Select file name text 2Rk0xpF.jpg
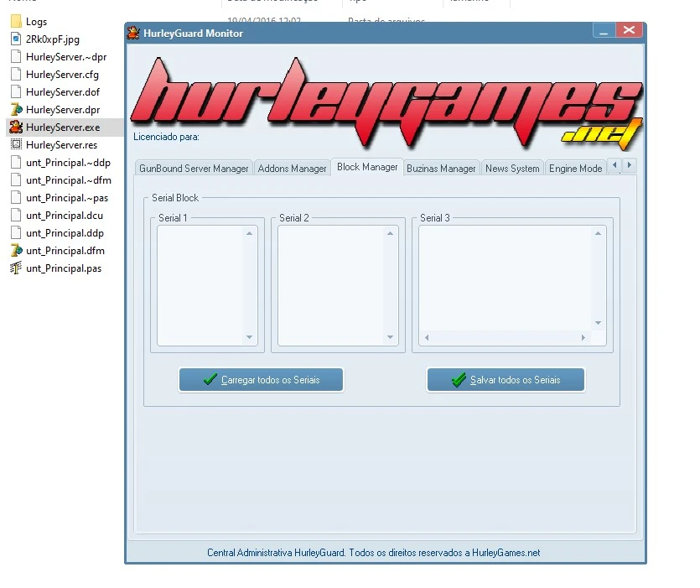700x588 pixels. coord(53,39)
